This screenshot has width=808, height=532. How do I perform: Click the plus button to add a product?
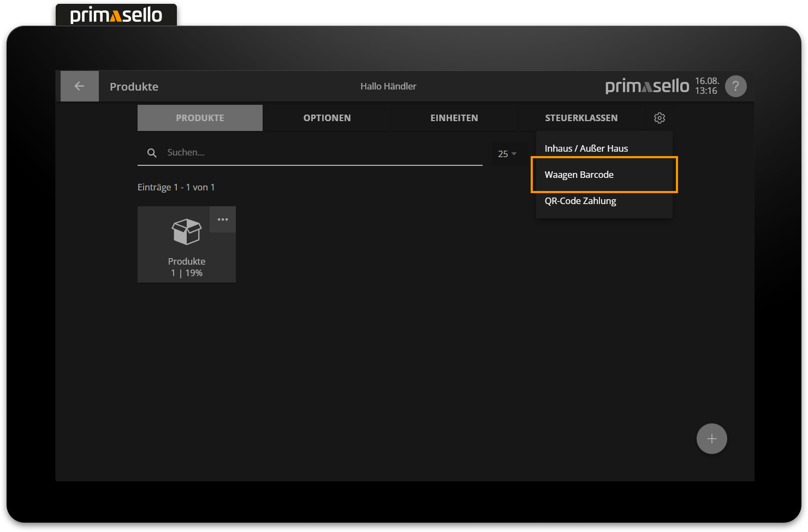click(x=711, y=438)
